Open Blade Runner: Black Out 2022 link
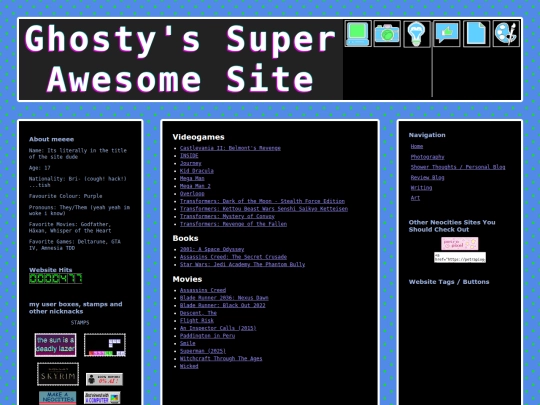This screenshot has width=540, height=405. 222,305
